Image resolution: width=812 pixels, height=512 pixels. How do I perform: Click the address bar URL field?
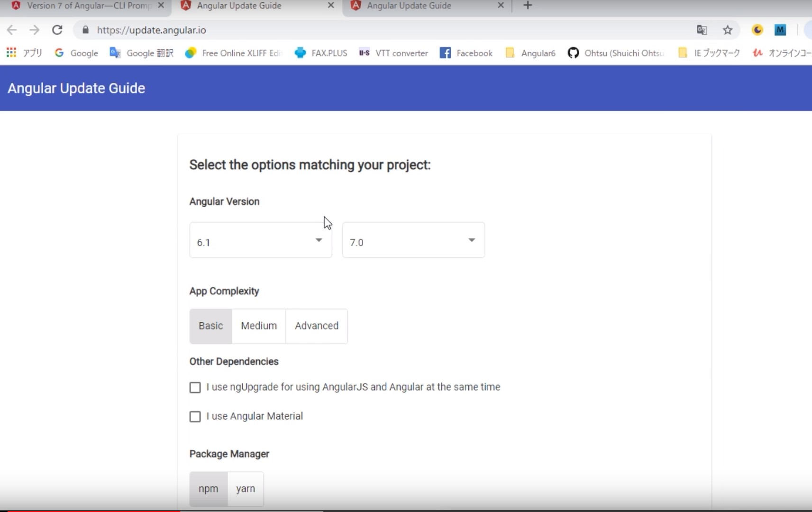click(x=379, y=30)
